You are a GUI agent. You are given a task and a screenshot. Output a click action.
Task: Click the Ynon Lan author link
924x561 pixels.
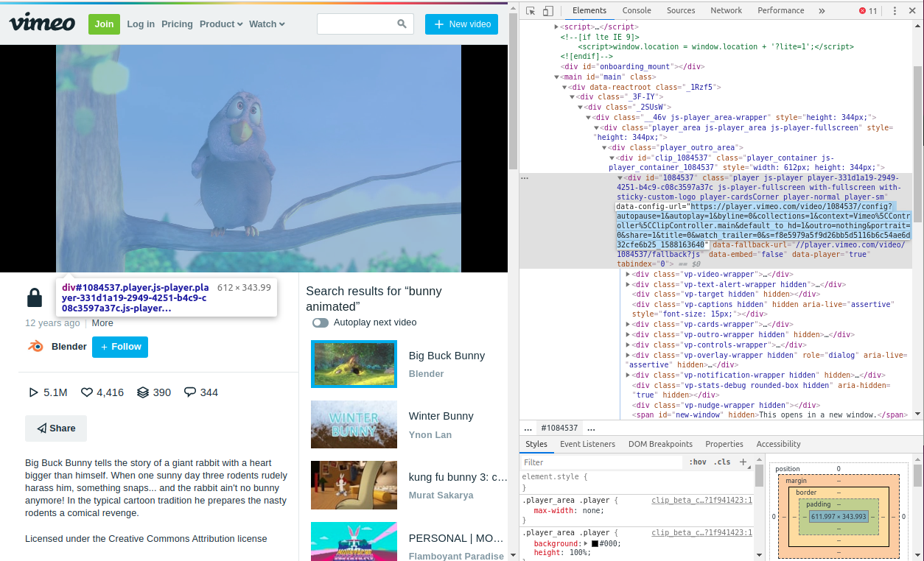[430, 435]
